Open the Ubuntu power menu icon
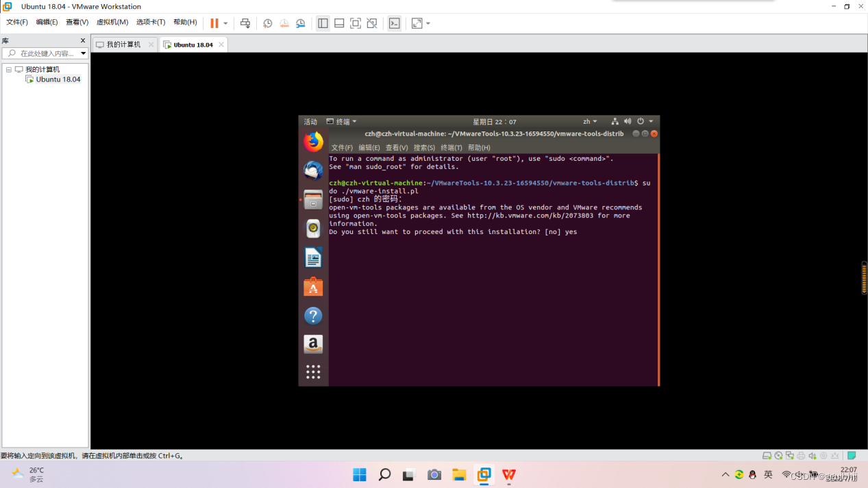 tap(641, 122)
